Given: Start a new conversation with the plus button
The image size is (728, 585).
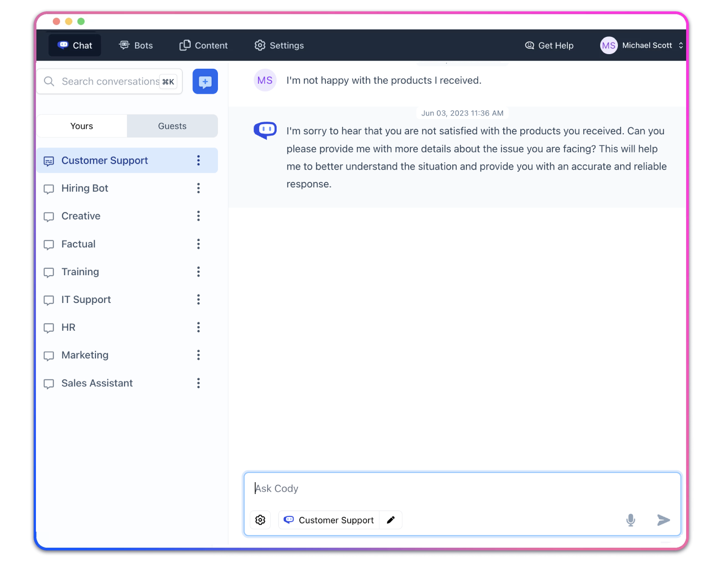Looking at the screenshot, I should pos(205,81).
